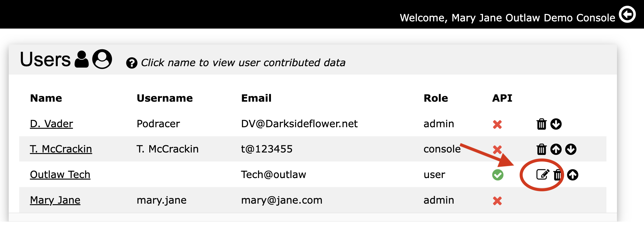
Task: View Outlaw Tech user data
Action: (x=60, y=174)
